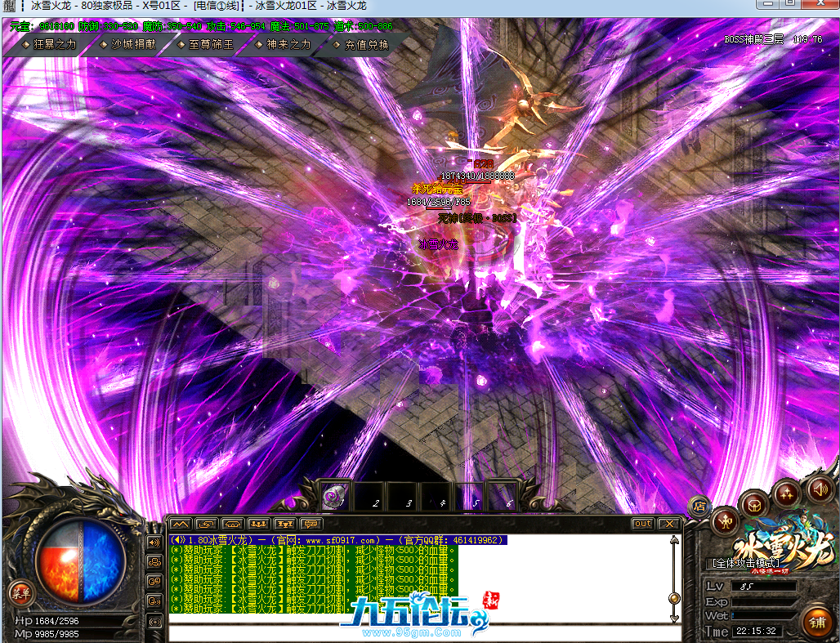Toggle the face-with-sound whisper icon beside chat
The height and width of the screenshot is (643, 840).
[154, 601]
